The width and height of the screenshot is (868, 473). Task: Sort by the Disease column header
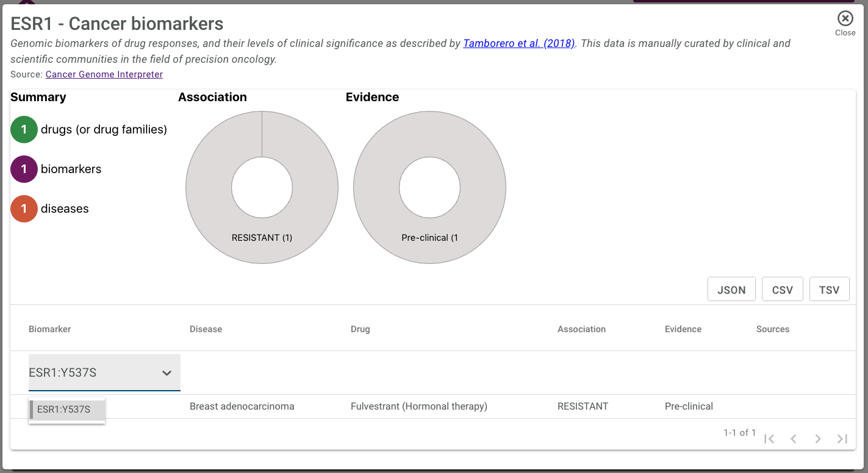(206, 329)
